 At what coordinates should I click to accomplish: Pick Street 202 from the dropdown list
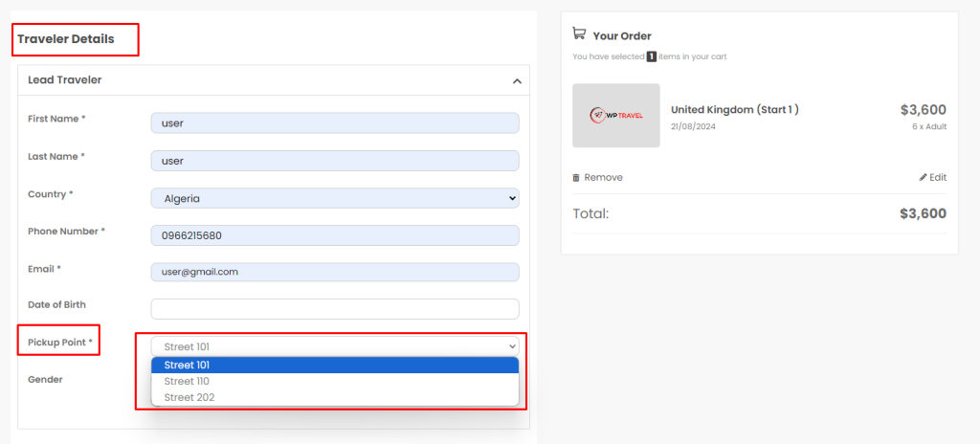coord(335,397)
